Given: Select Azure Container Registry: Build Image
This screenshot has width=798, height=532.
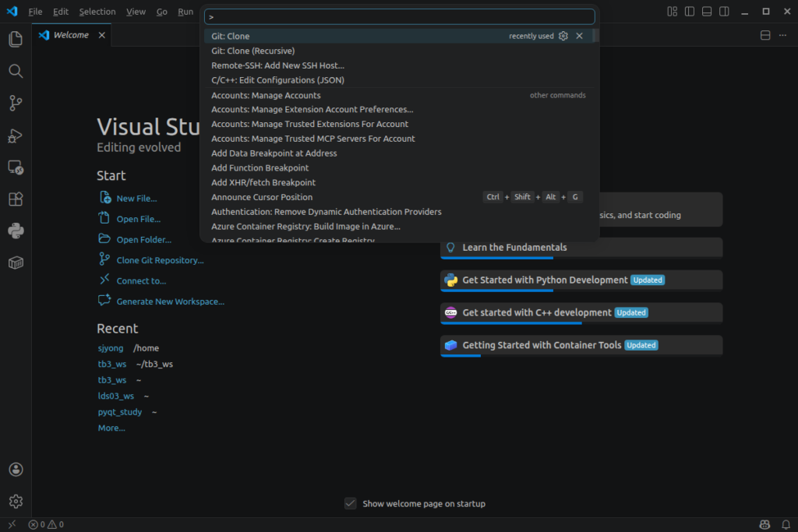Looking at the screenshot, I should (x=400, y=227).
